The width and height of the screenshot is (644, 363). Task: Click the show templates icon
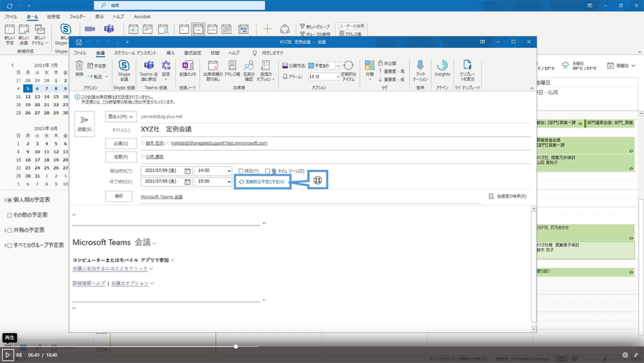point(468,64)
